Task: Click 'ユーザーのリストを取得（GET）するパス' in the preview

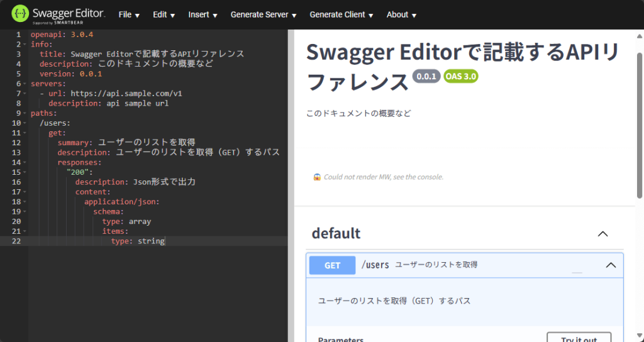Action: point(394,301)
